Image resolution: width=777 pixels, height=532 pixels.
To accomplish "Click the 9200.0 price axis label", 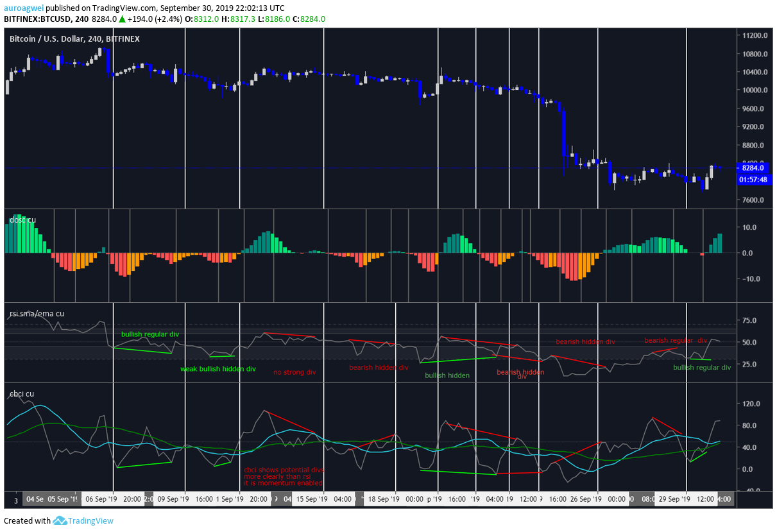I will [x=754, y=127].
